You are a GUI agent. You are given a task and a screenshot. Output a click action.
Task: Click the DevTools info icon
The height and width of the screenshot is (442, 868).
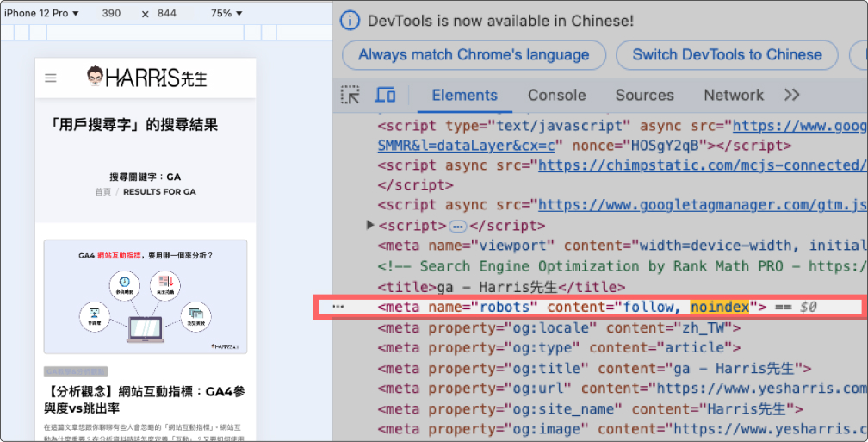pyautogui.click(x=350, y=21)
